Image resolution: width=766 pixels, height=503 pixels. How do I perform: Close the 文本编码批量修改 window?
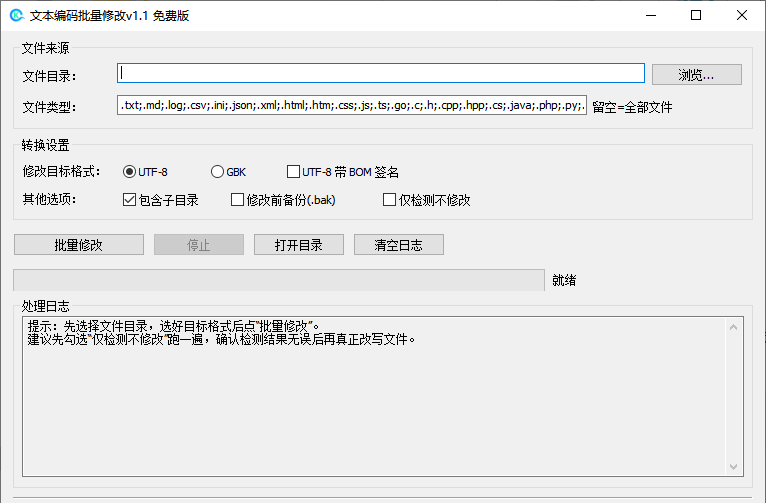pyautogui.click(x=742, y=15)
